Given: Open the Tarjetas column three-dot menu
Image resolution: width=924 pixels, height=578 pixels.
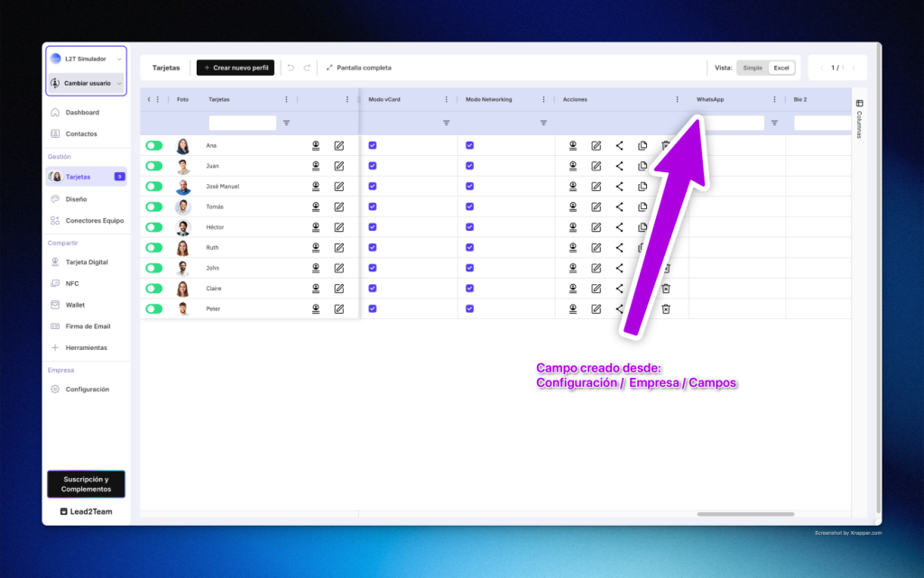Looking at the screenshot, I should click(x=287, y=99).
